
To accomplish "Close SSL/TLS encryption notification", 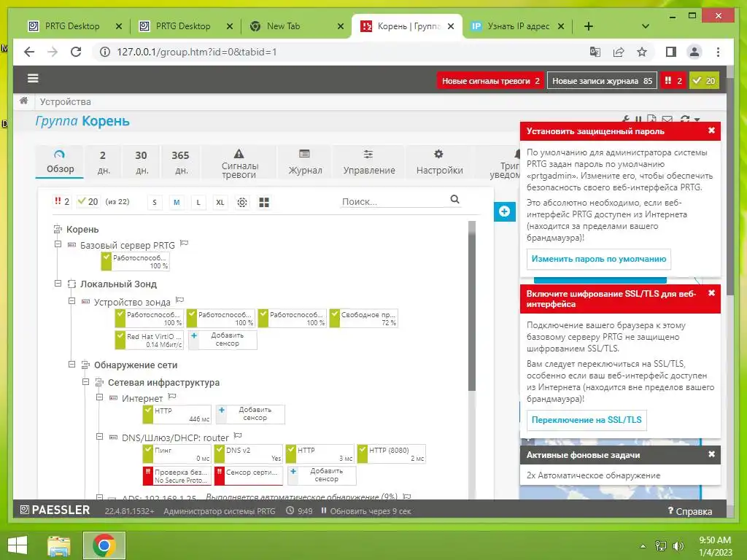I will (x=711, y=293).
